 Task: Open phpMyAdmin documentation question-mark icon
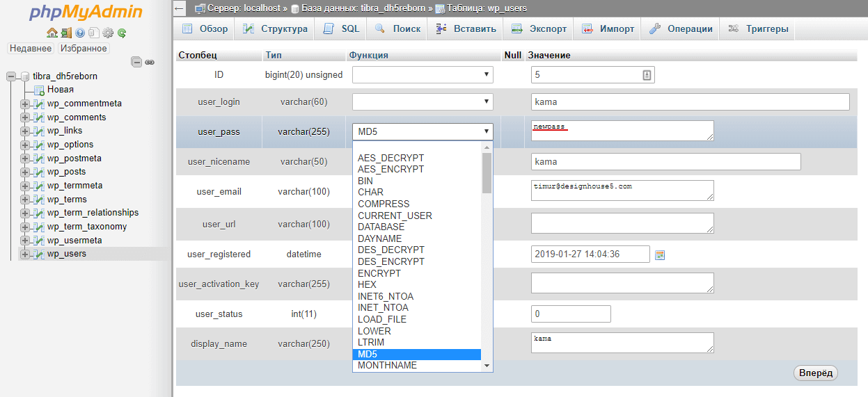(x=80, y=33)
